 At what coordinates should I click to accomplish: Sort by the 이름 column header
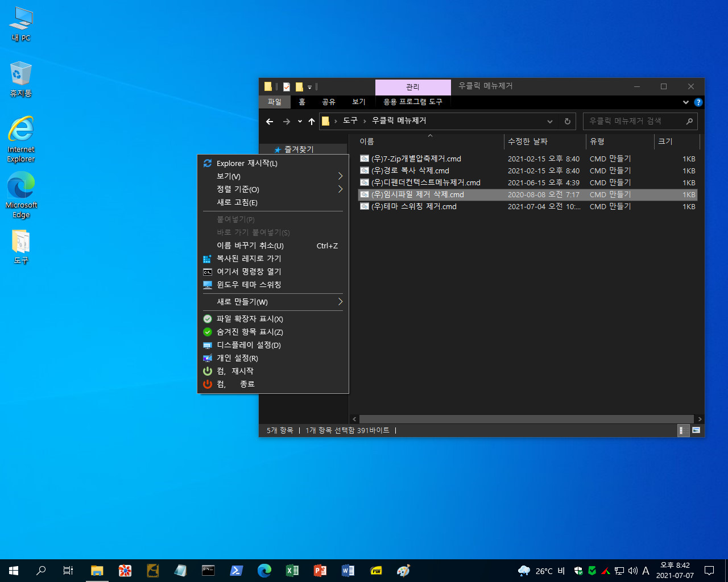click(430, 142)
